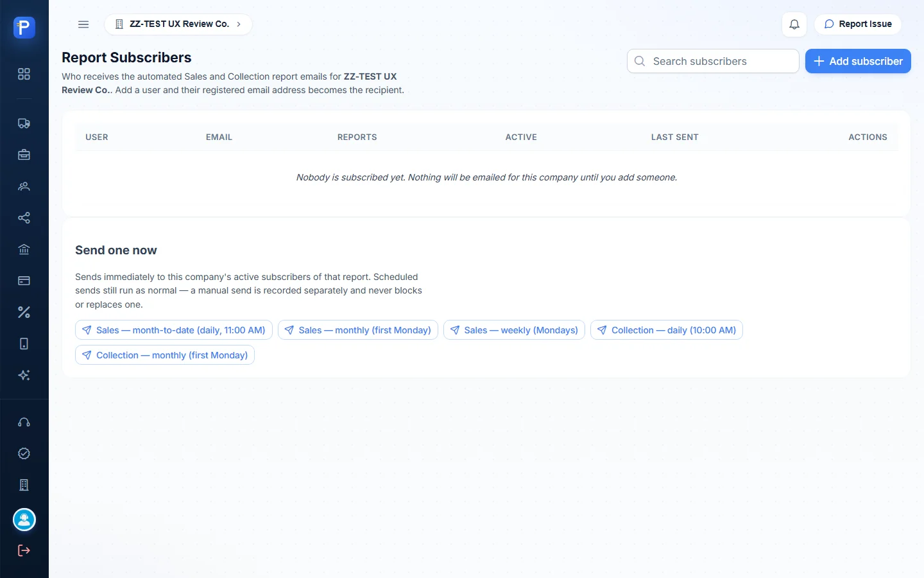This screenshot has height=578, width=924.
Task: Focus the Search subscribers field
Action: coord(713,61)
